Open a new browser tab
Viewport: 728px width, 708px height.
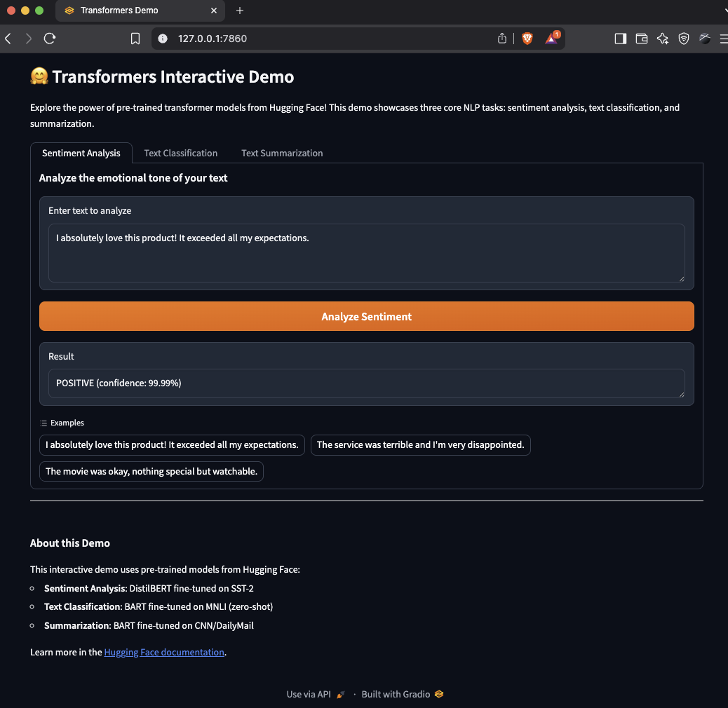tap(240, 11)
